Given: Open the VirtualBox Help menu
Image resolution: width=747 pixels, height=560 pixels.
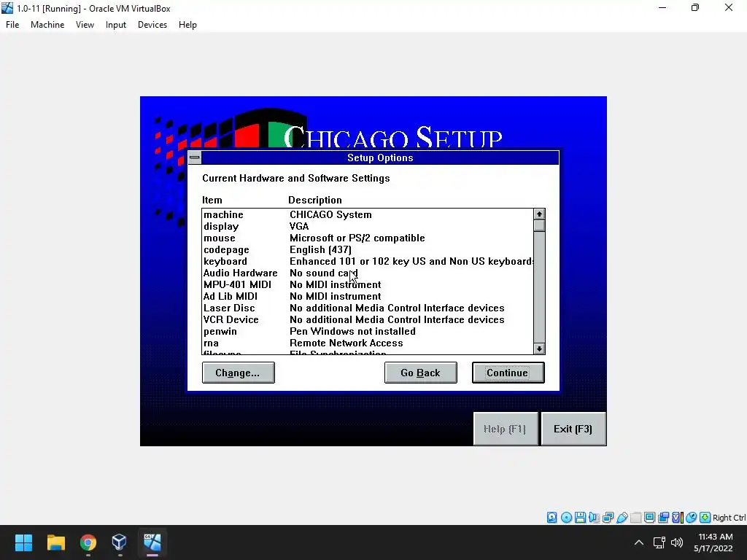Looking at the screenshot, I should point(187,25).
